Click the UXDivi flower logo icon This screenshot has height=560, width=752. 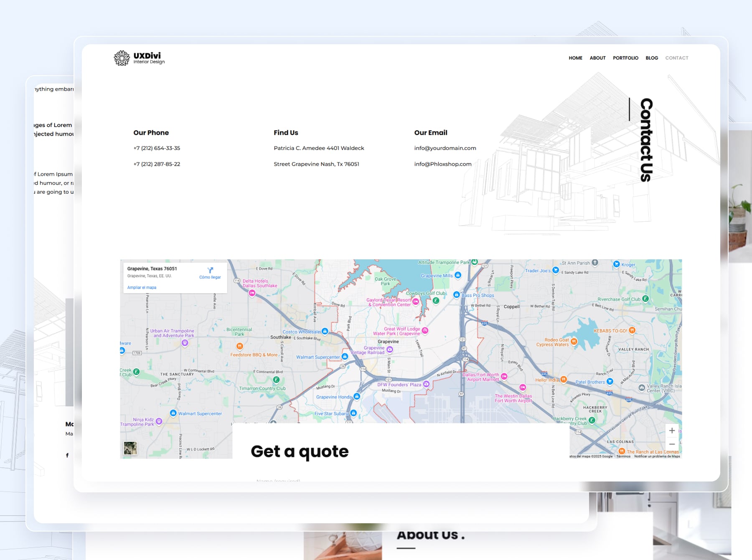coord(122,58)
